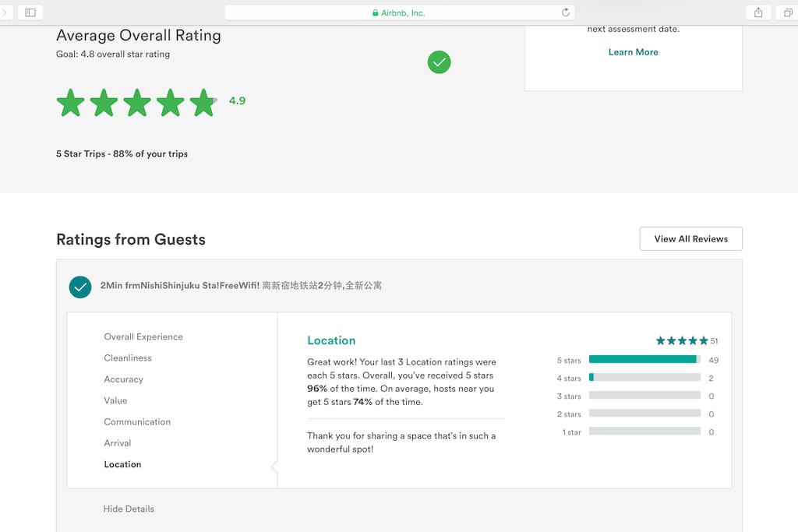Select the Location category

(122, 464)
